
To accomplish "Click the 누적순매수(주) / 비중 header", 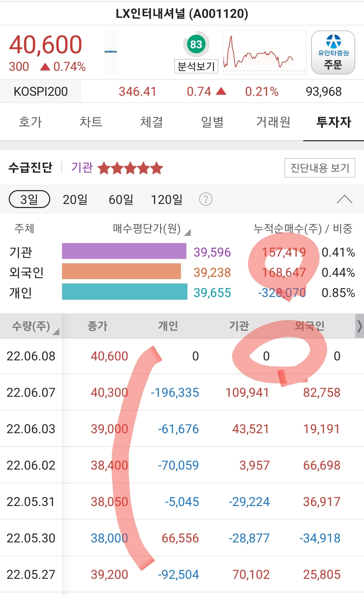I will pos(303,229).
